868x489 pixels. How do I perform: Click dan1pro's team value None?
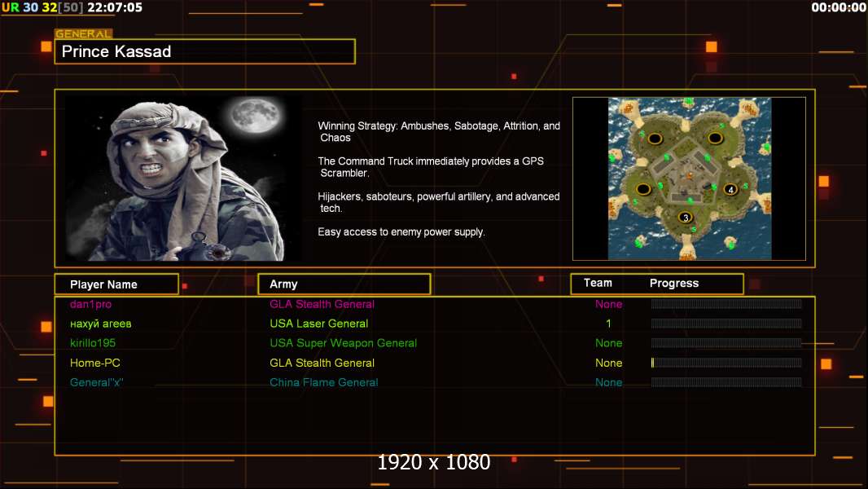pyautogui.click(x=609, y=304)
